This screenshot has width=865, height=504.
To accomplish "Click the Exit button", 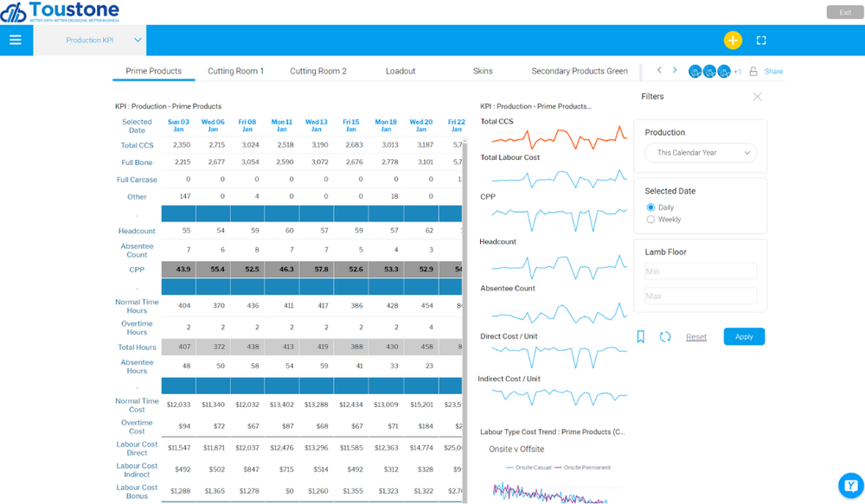I will pos(845,12).
